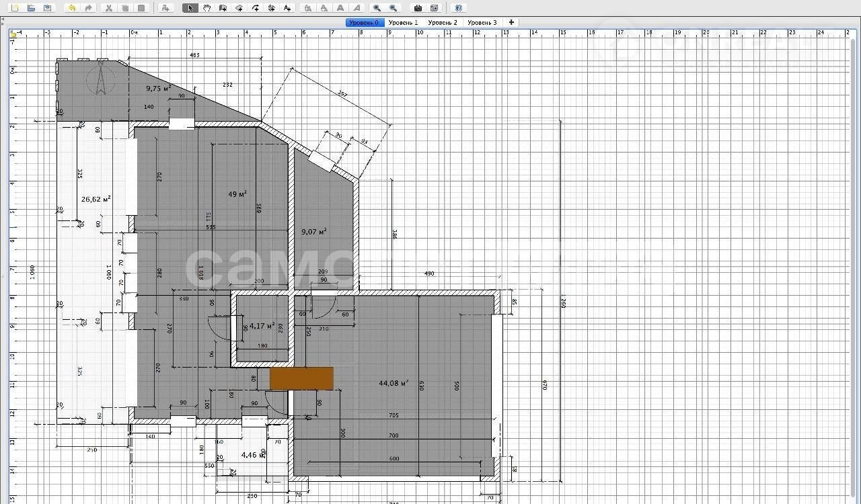Image resolution: width=861 pixels, height=504 pixels.
Task: Click the 44,08 m² room area label
Action: (x=394, y=384)
